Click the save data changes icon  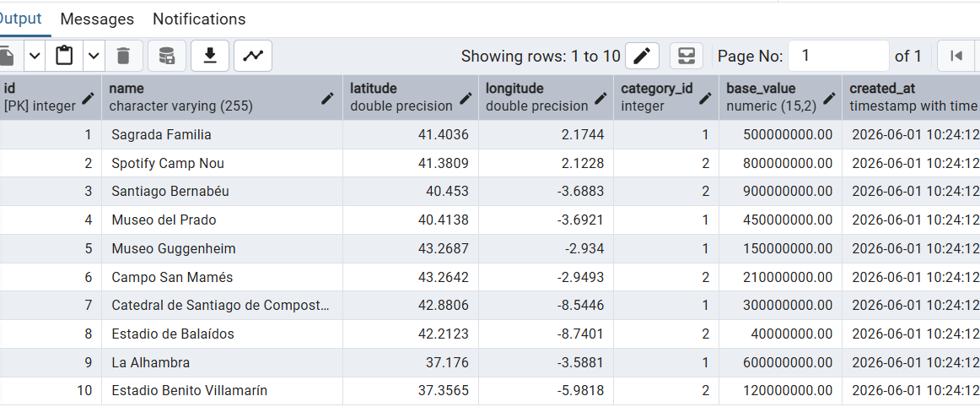pyautogui.click(x=167, y=56)
